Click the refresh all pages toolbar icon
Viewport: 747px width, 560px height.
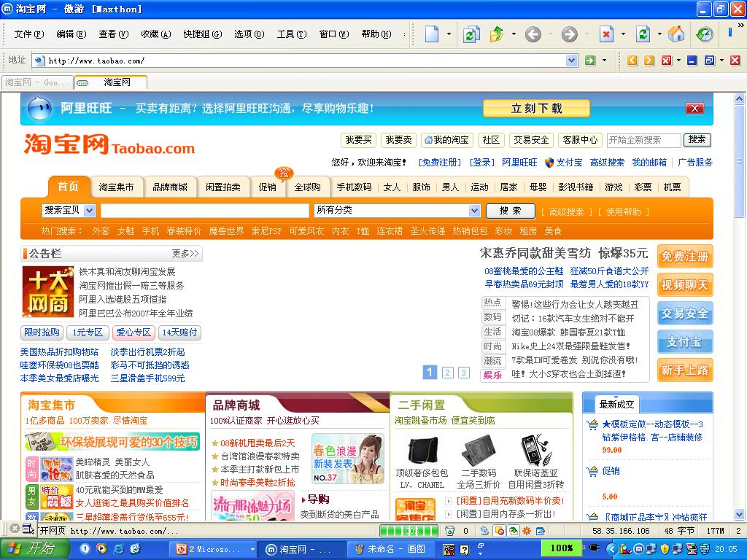tap(471, 34)
